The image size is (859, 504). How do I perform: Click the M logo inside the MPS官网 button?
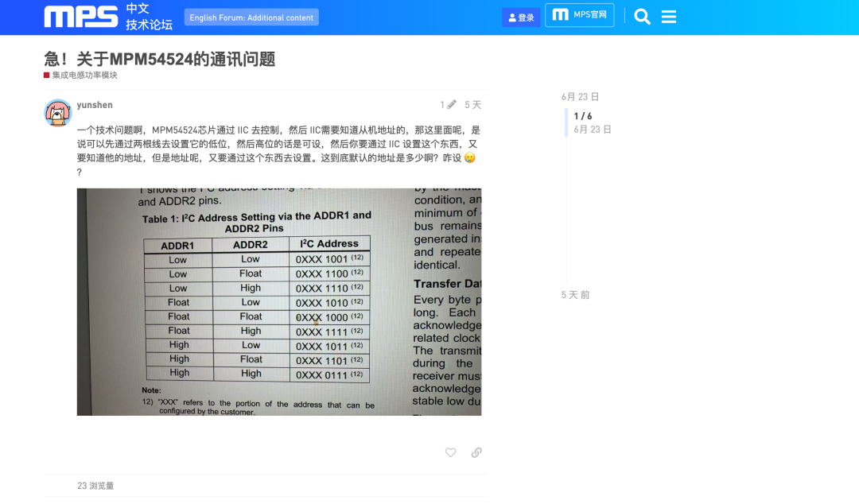[x=559, y=14]
